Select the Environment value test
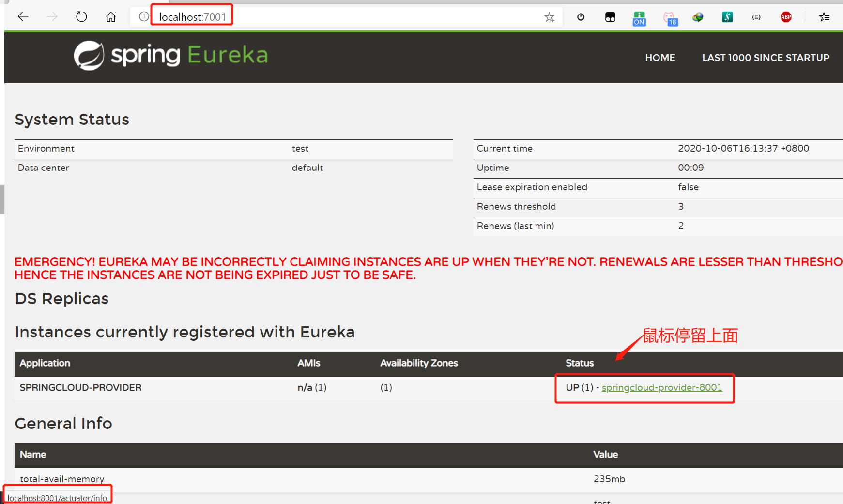 coord(300,149)
